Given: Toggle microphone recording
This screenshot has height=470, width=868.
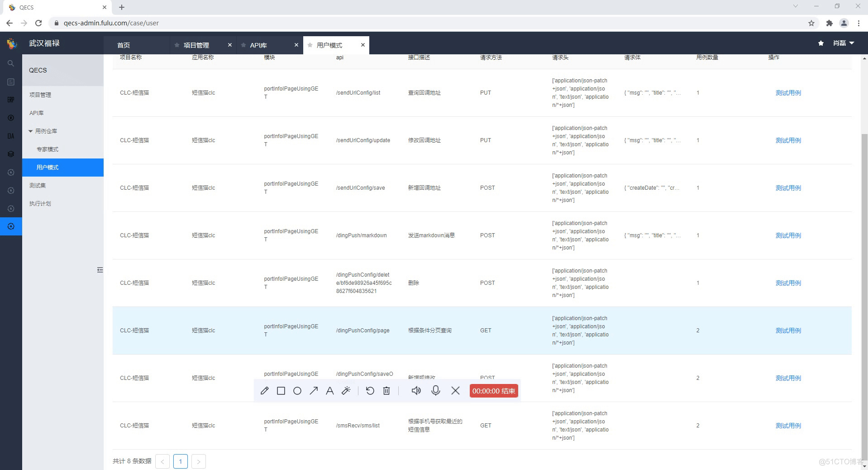Looking at the screenshot, I should 436,391.
